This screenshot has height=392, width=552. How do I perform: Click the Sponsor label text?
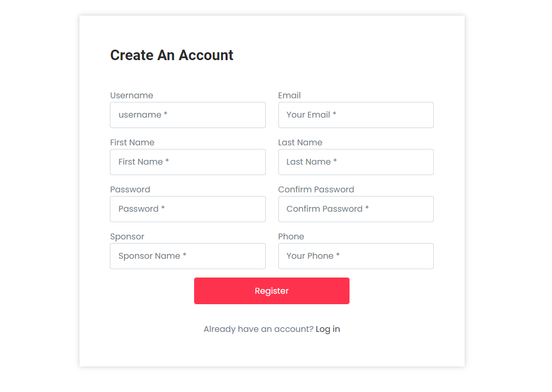pyautogui.click(x=127, y=236)
